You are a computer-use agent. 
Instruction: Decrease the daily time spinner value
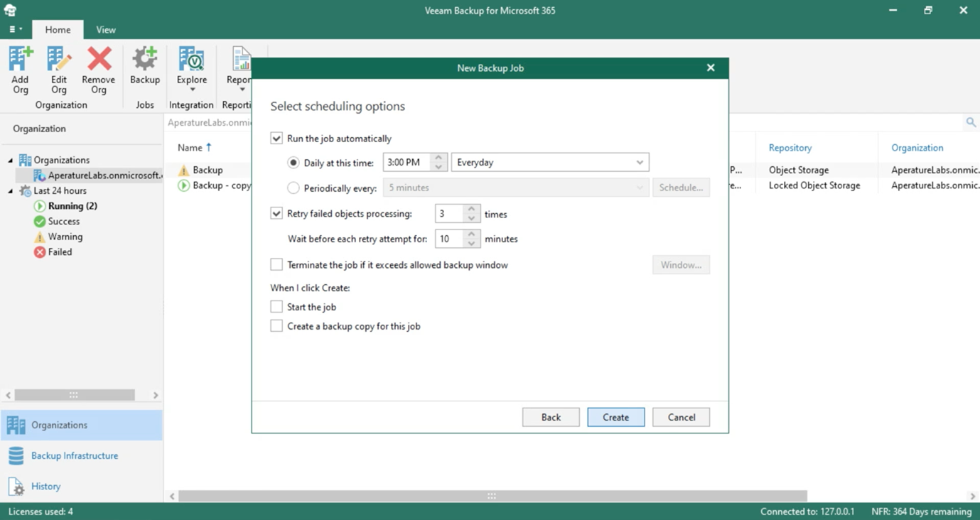[x=438, y=167]
